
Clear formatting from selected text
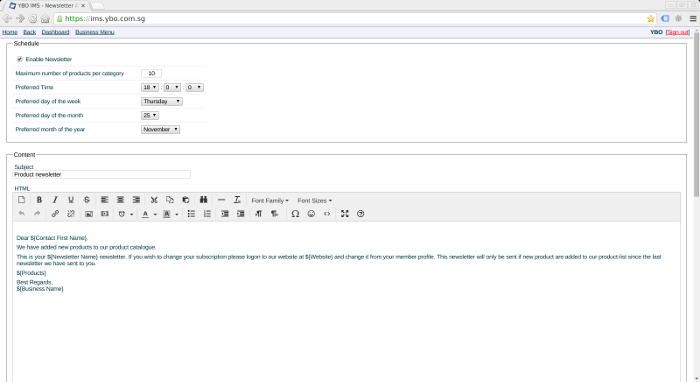[x=237, y=200]
